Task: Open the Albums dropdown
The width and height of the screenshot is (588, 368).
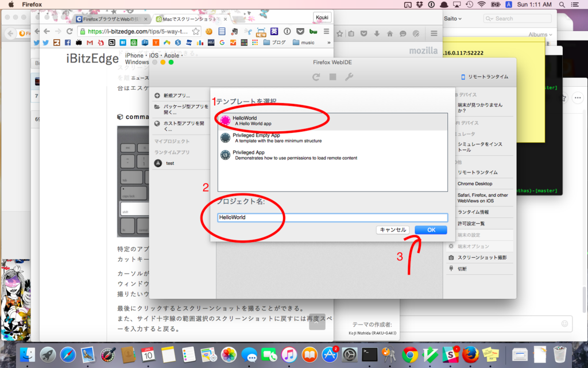Action: [x=540, y=34]
